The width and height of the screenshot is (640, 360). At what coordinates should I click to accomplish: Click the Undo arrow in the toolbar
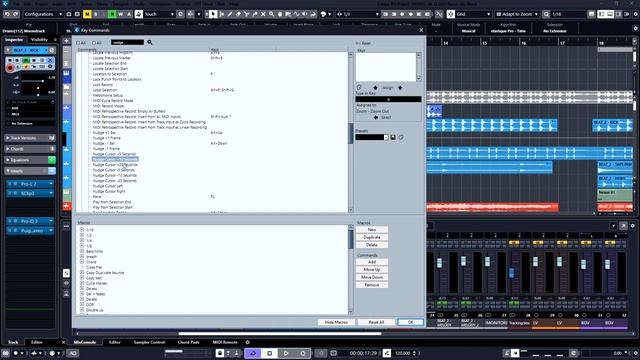tap(7, 14)
